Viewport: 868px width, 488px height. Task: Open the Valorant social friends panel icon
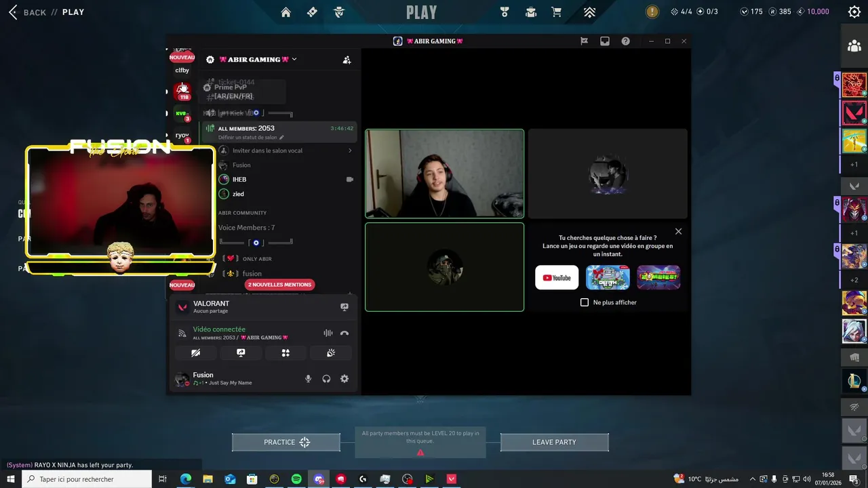pos(854,46)
